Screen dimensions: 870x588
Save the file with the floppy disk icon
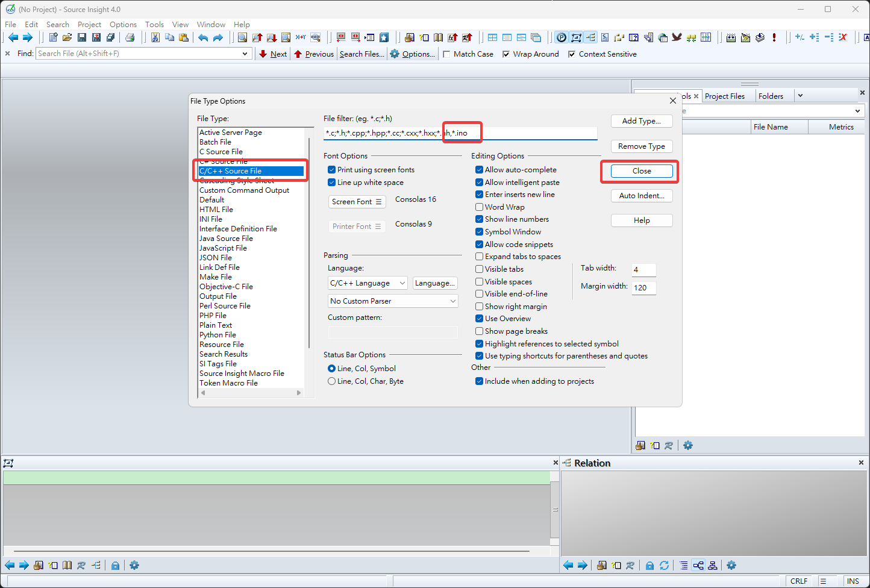[x=82, y=37]
